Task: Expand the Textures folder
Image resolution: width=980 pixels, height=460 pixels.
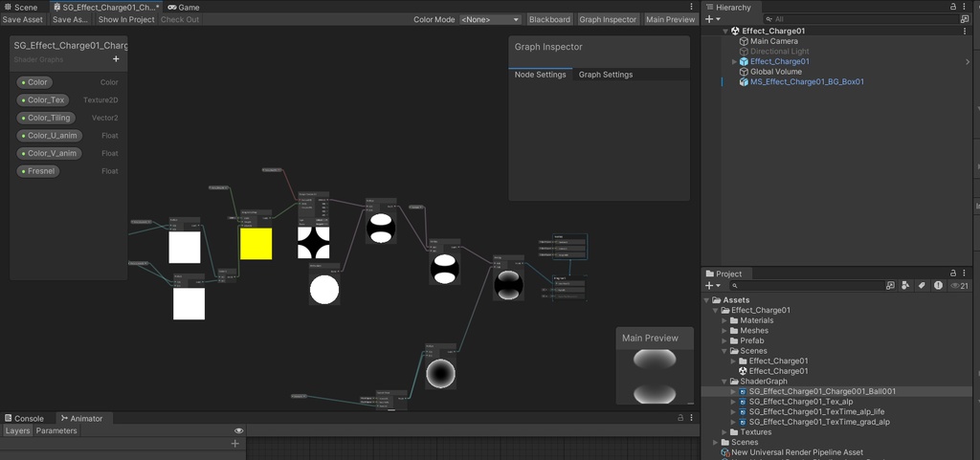Action: pos(724,432)
